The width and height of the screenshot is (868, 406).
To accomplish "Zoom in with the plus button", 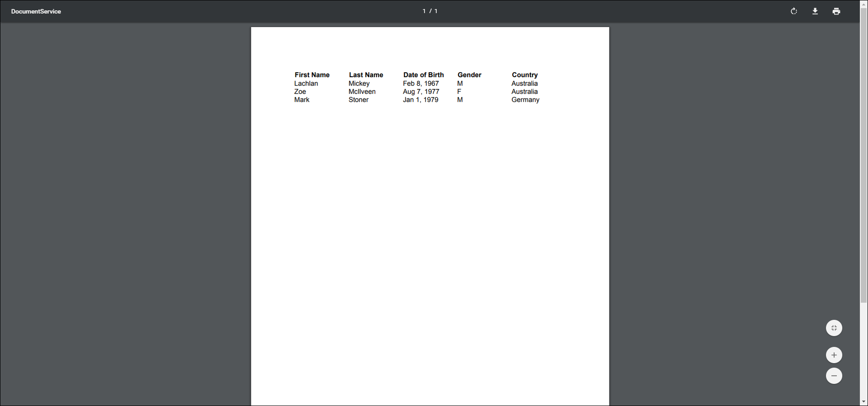I will (834, 355).
